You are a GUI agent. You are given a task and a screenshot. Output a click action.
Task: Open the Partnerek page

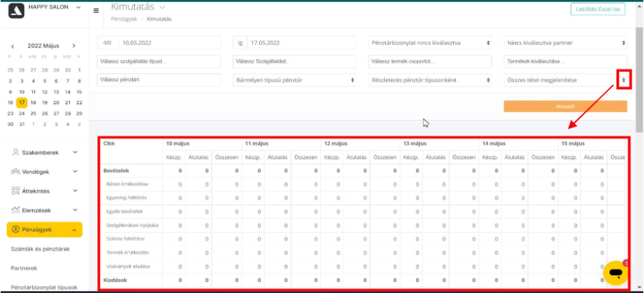24,268
